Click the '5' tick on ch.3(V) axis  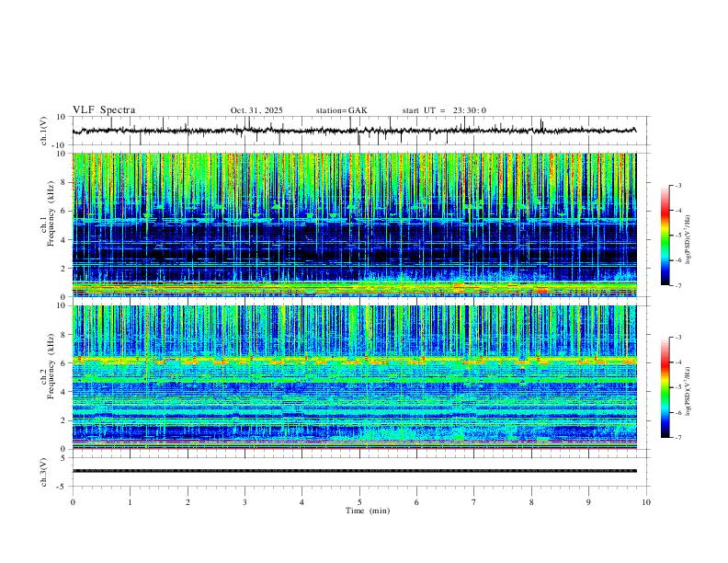click(x=64, y=457)
